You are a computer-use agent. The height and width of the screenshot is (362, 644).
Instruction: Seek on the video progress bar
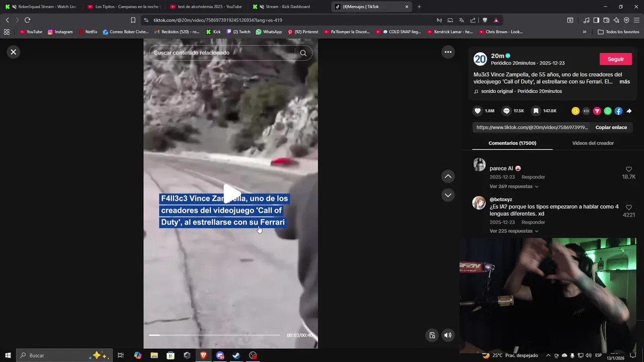tap(214, 335)
